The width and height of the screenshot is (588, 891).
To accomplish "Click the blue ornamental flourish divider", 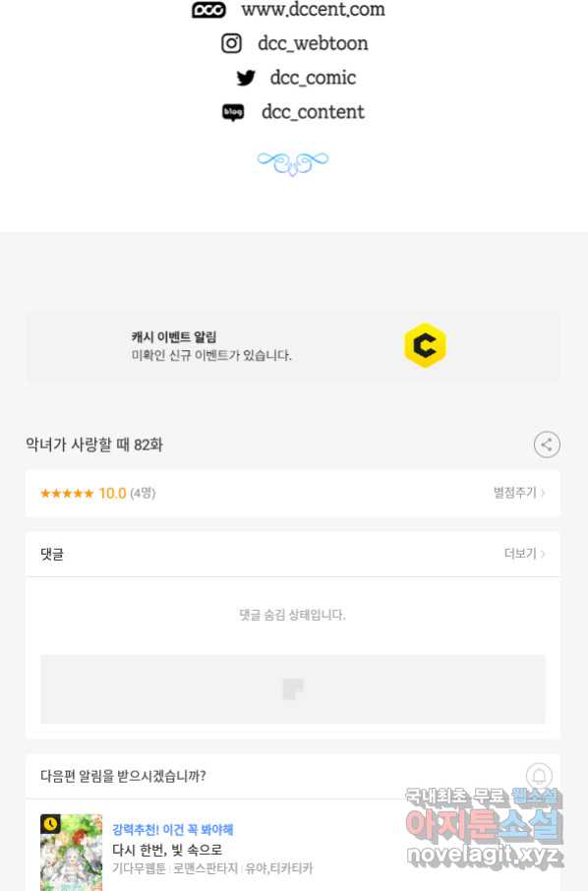I will pos(293,163).
